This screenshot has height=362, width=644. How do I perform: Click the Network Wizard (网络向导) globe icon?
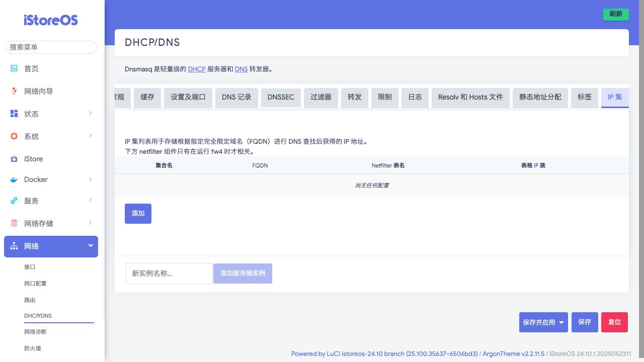pyautogui.click(x=14, y=91)
